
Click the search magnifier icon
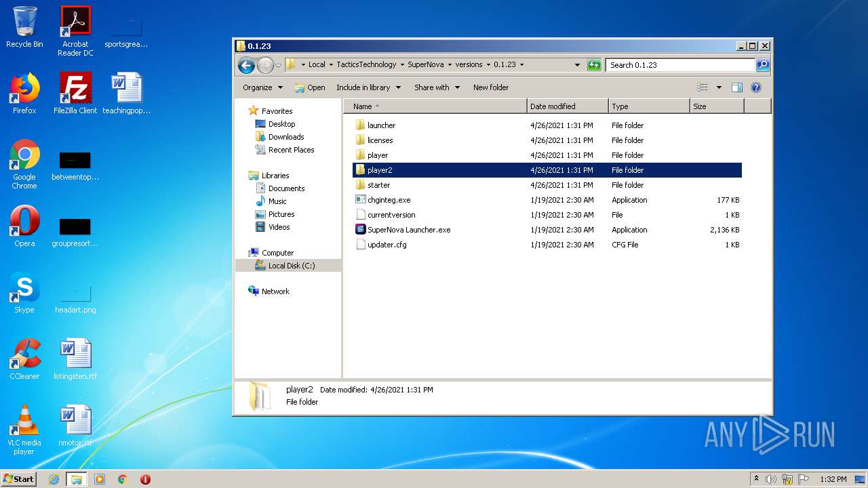[763, 65]
